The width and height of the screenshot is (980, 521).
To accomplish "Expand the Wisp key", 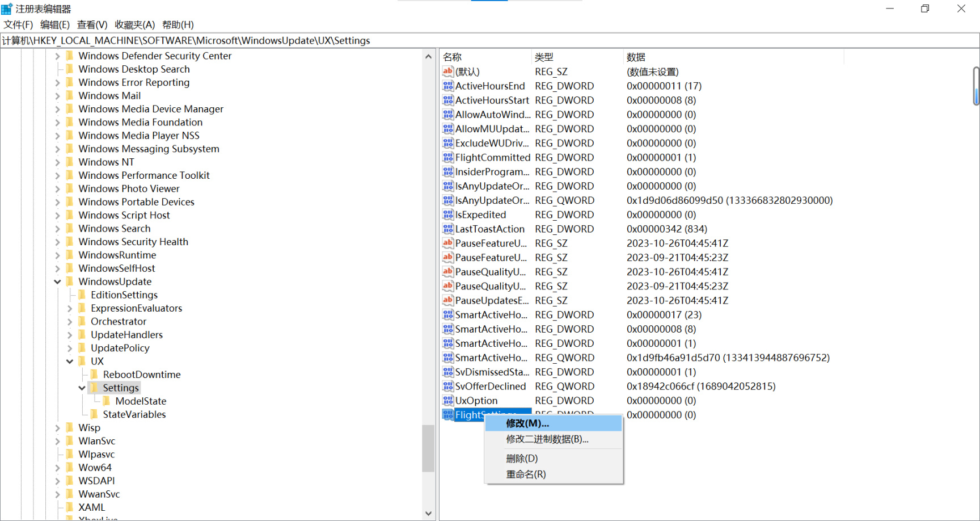I will coord(57,428).
